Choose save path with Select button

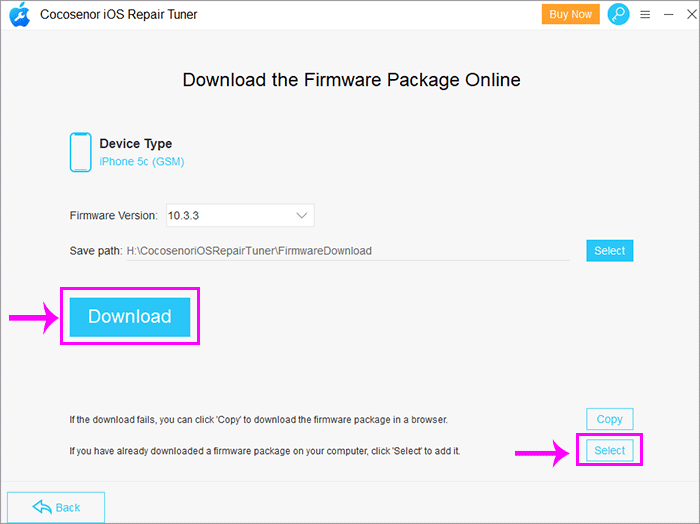tap(609, 251)
